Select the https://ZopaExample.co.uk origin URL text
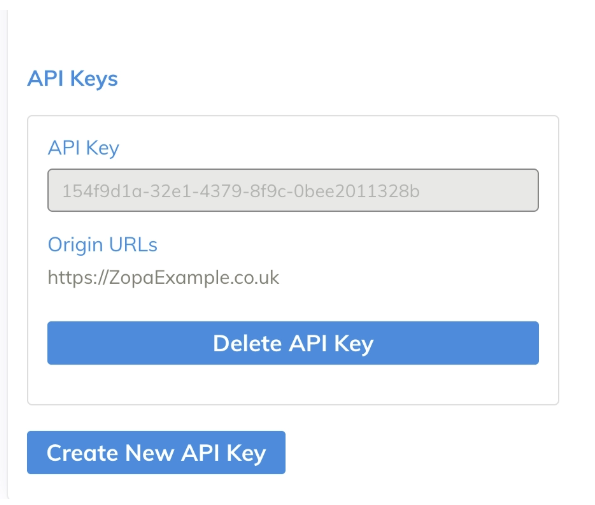595x505 pixels. click(x=163, y=278)
